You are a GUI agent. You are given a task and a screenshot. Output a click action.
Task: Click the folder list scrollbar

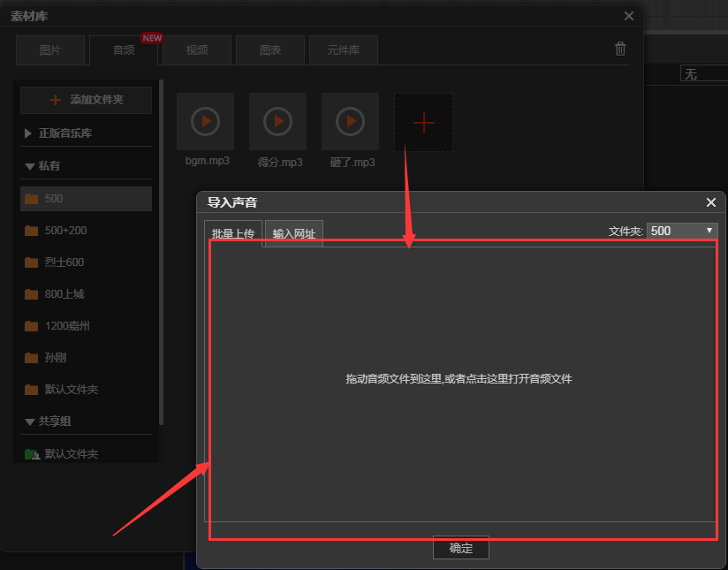161,252
